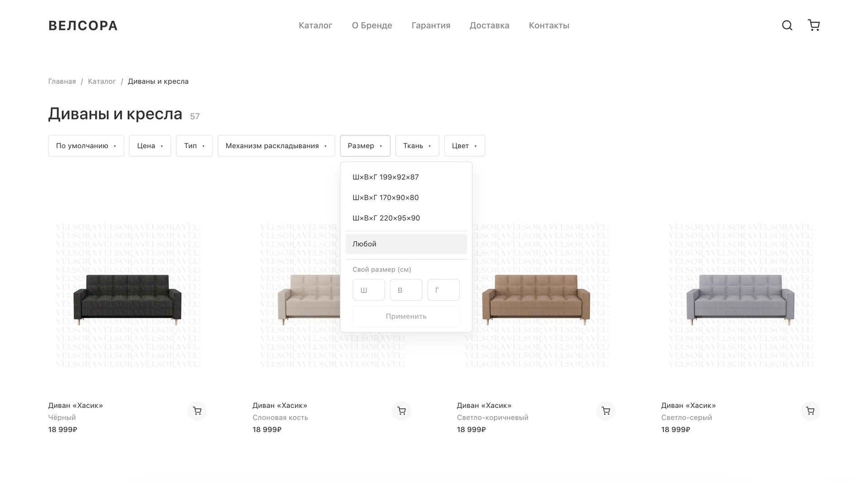Open the Доставка navigation link
Screen dimensions: 868x482
(490, 25)
